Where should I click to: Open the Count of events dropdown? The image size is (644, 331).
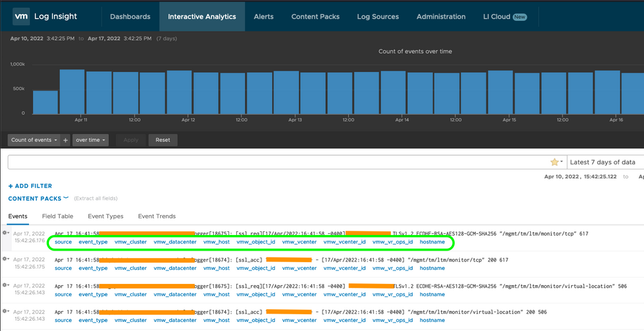coord(34,140)
